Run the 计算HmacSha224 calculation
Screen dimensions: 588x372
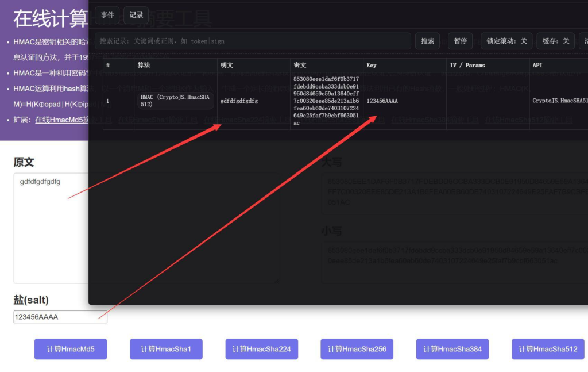[261, 349]
